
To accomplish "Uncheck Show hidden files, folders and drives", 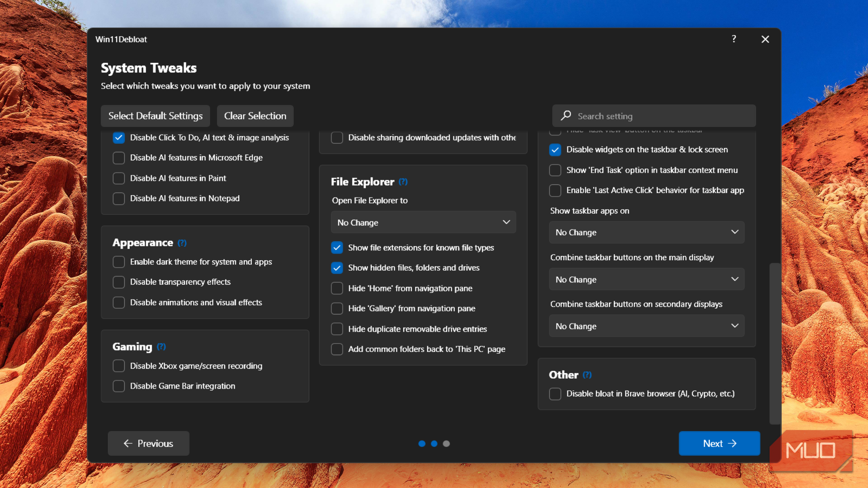I will tap(337, 268).
